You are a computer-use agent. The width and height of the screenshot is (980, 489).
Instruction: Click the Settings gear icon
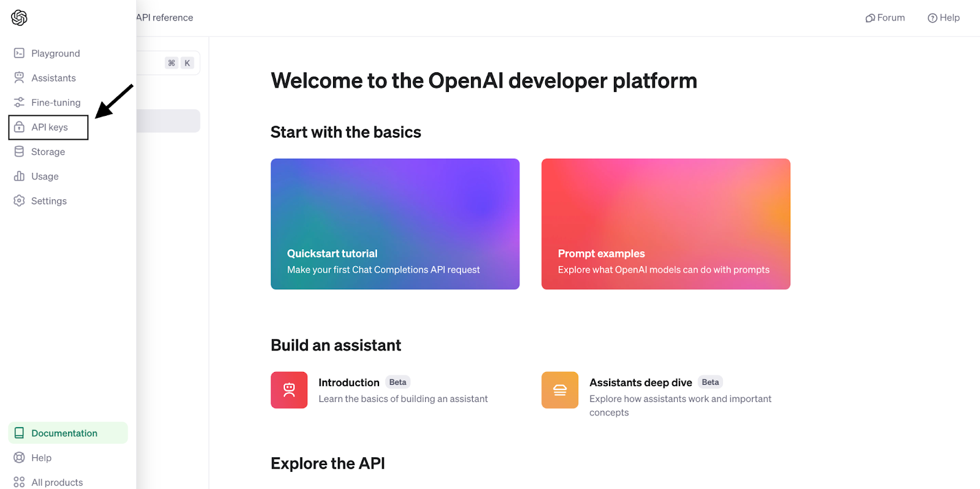coord(19,200)
